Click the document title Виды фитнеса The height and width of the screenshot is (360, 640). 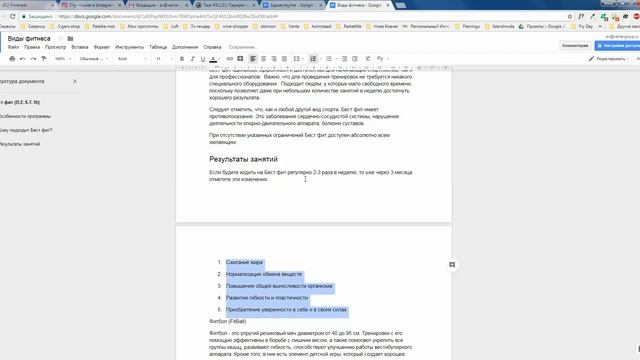click(29, 38)
